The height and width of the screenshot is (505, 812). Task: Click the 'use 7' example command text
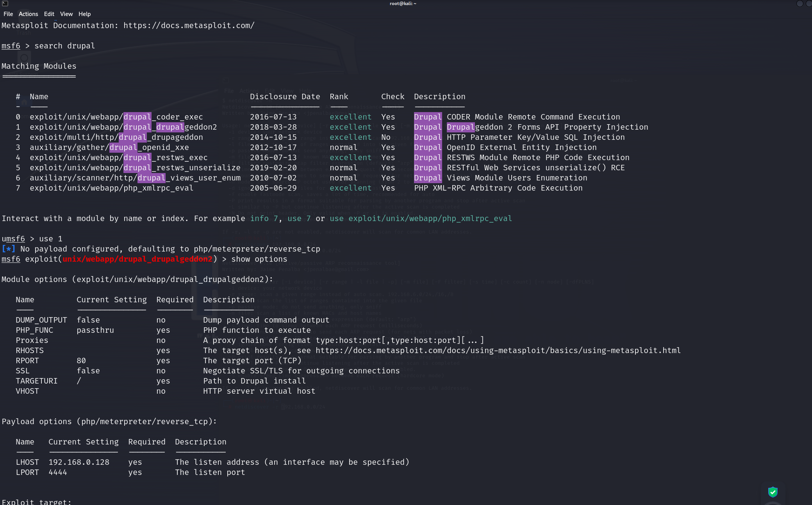click(x=299, y=218)
